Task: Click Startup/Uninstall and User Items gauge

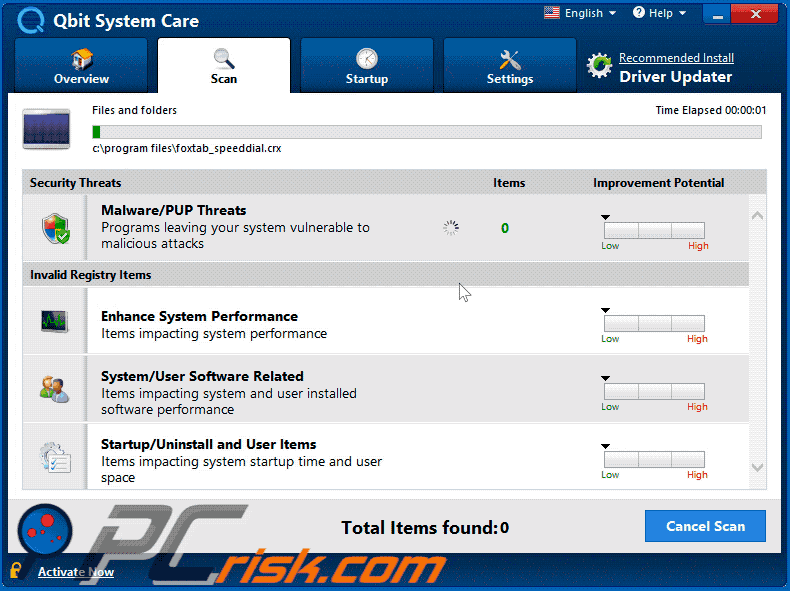Action: [x=654, y=459]
